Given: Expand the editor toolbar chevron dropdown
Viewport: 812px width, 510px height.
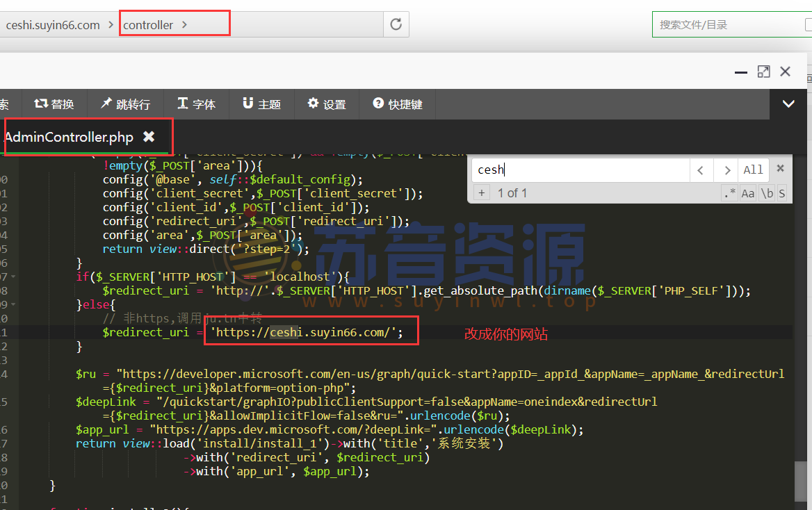Looking at the screenshot, I should 788,104.
